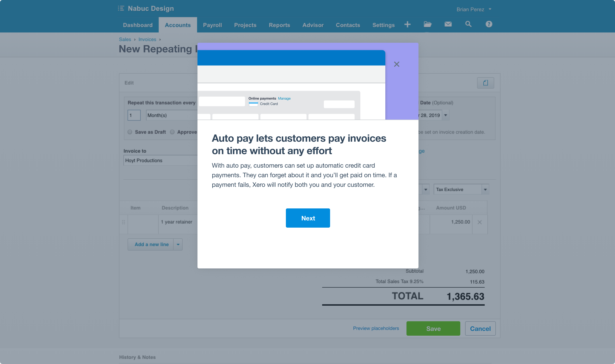Click the copy document icon on invoice

(x=485, y=83)
